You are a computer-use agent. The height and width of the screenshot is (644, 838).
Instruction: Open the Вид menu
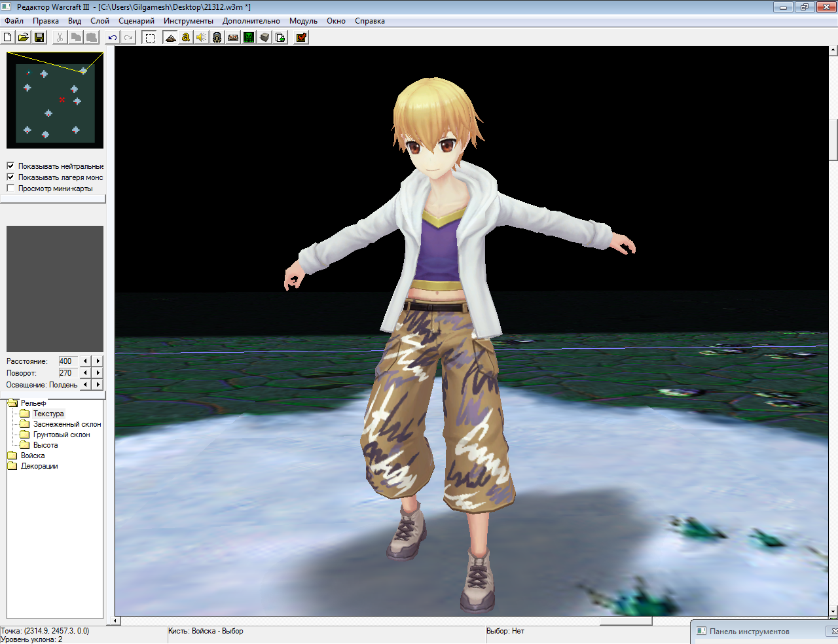[75, 21]
